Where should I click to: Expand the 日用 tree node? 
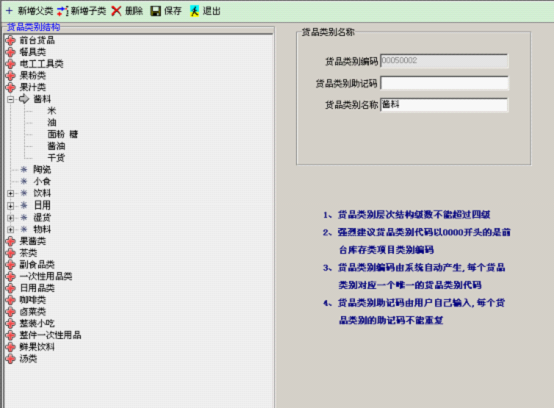pyautogui.click(x=11, y=206)
